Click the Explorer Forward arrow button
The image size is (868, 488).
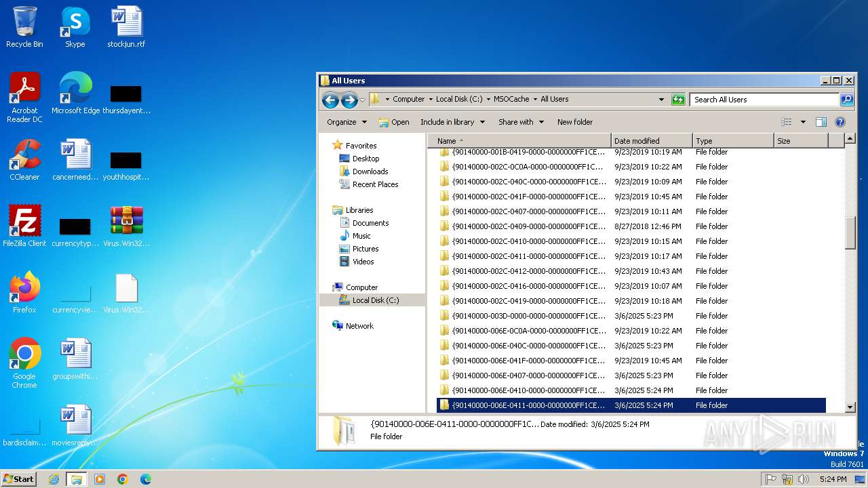pos(349,100)
